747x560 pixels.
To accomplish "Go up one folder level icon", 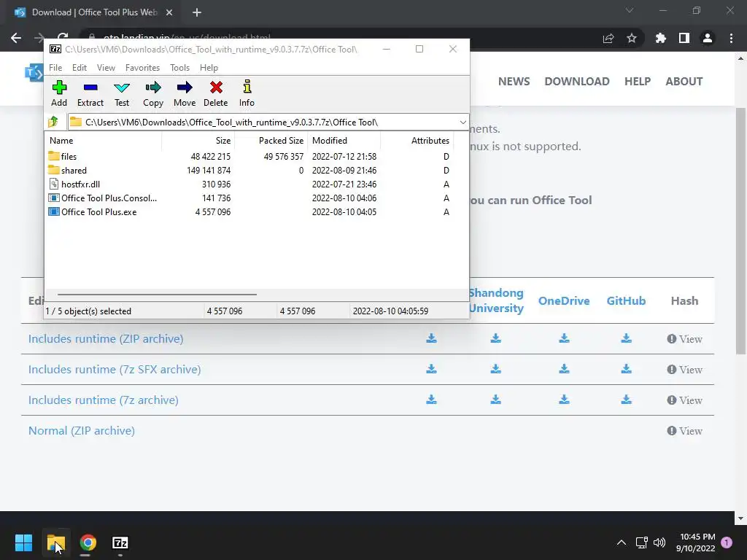I will click(53, 122).
